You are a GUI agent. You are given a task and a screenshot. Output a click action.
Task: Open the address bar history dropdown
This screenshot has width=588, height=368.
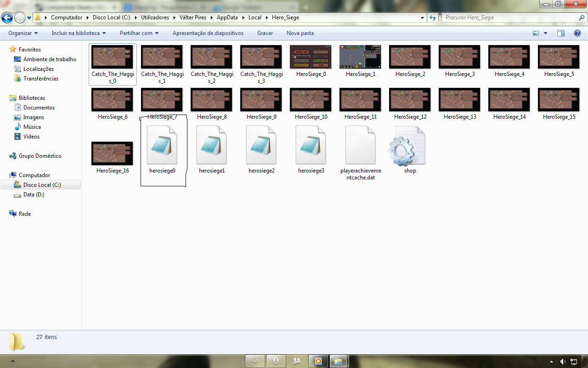[x=423, y=17]
